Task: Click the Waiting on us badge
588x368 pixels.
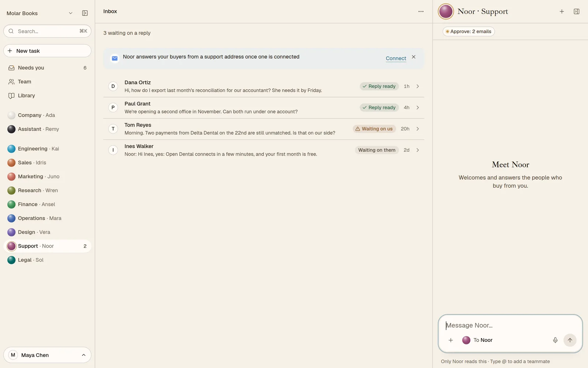Action: tap(374, 129)
